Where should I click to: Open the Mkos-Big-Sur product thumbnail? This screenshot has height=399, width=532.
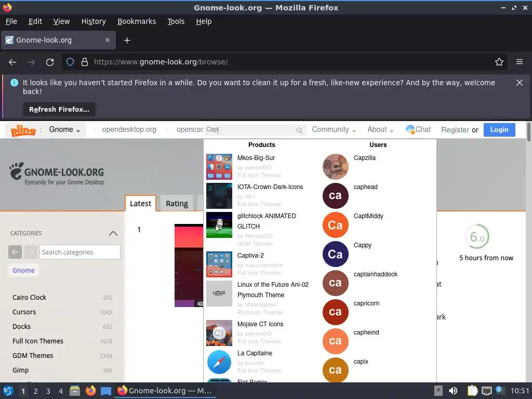(219, 167)
